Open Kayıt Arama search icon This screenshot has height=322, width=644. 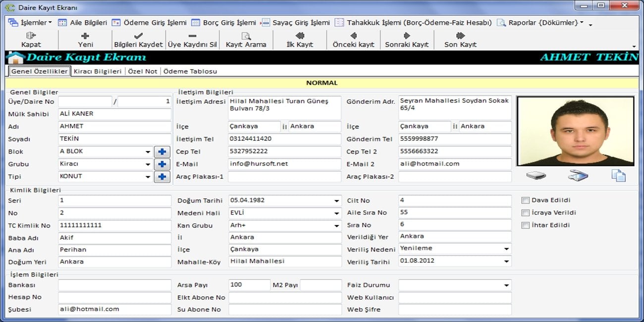246,36
